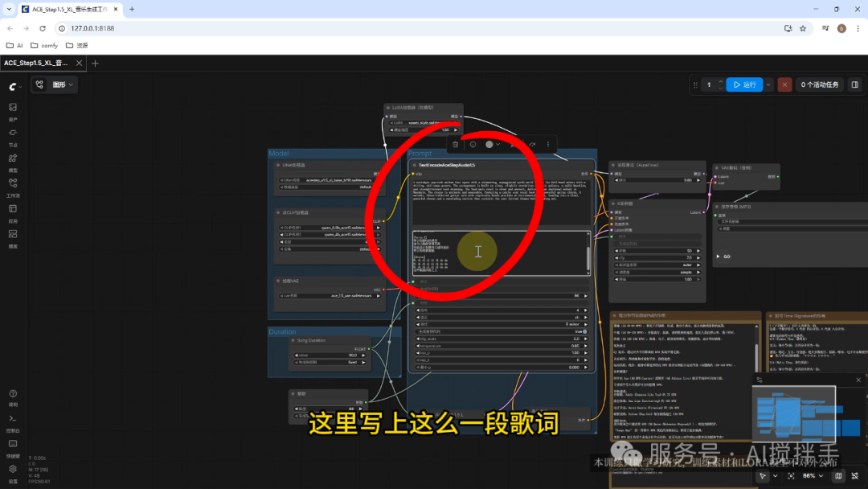
Task: Open the keyboard shortcuts panel
Action: [x=13, y=444]
